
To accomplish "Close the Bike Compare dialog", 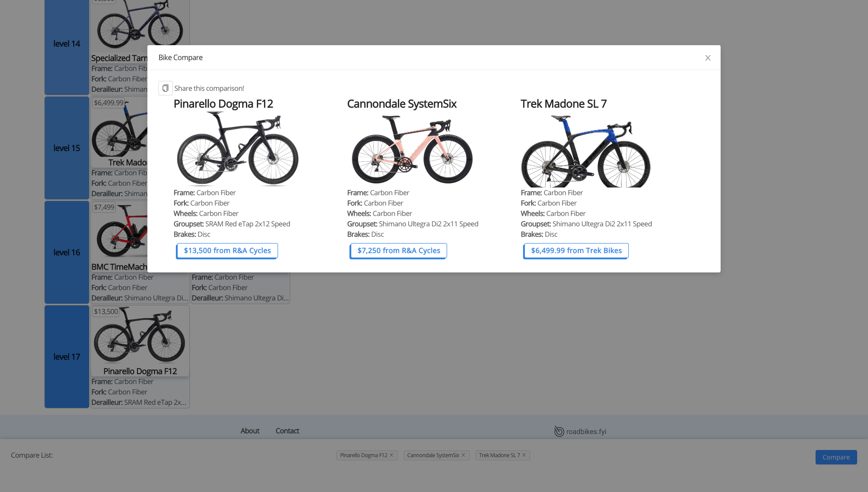I will (708, 58).
